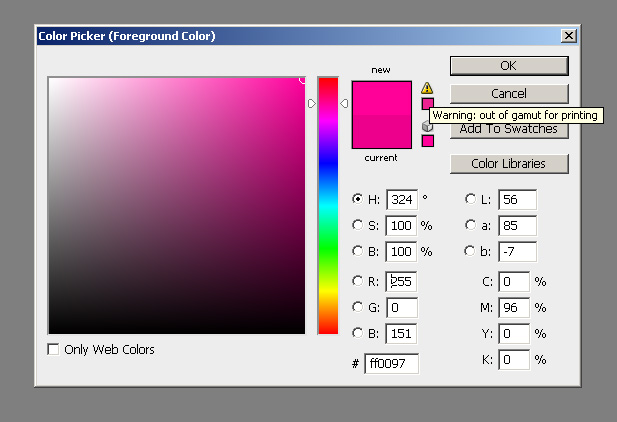Open Color Libraries
The image size is (617, 422).
point(508,163)
